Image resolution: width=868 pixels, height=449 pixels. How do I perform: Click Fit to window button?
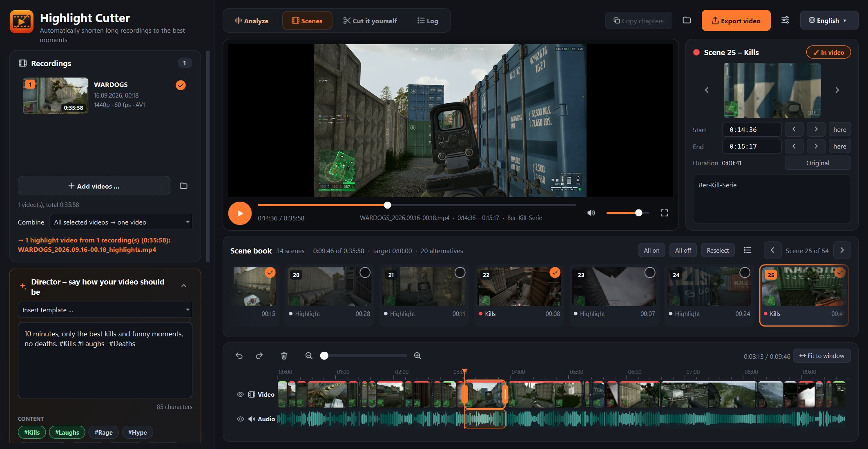(822, 356)
